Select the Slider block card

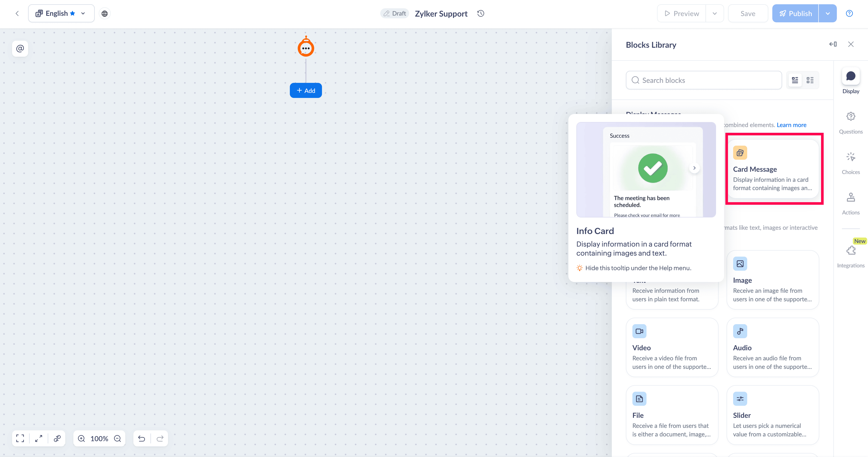(772, 415)
